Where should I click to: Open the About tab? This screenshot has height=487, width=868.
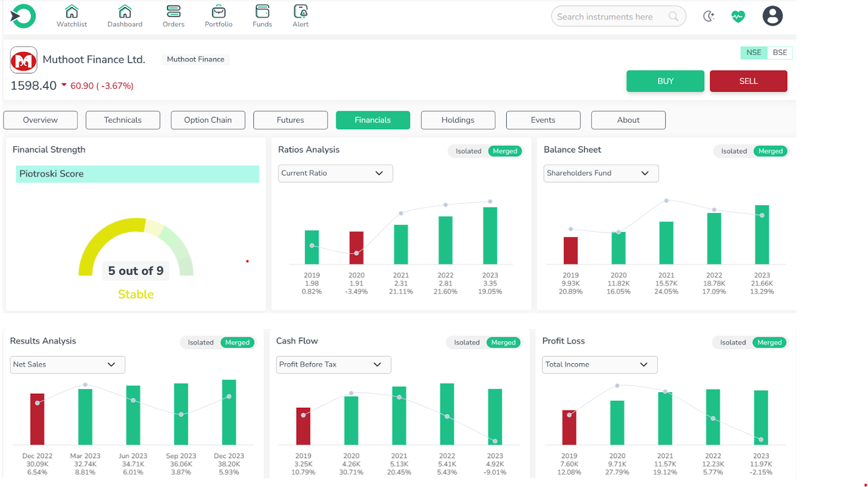coord(628,120)
